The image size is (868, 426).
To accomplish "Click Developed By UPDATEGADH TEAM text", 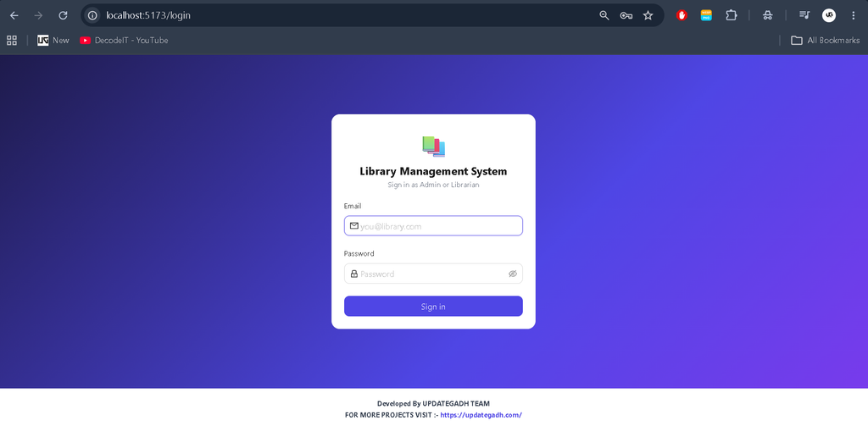I will (433, 403).
